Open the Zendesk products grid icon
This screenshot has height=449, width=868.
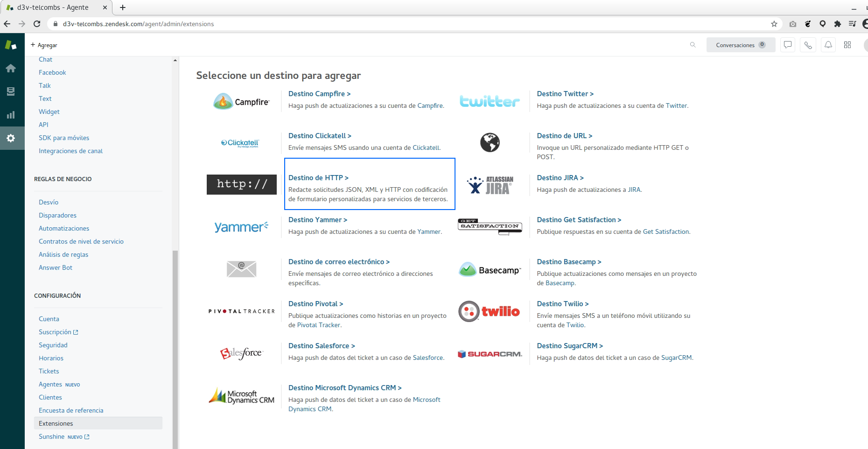coord(847,45)
